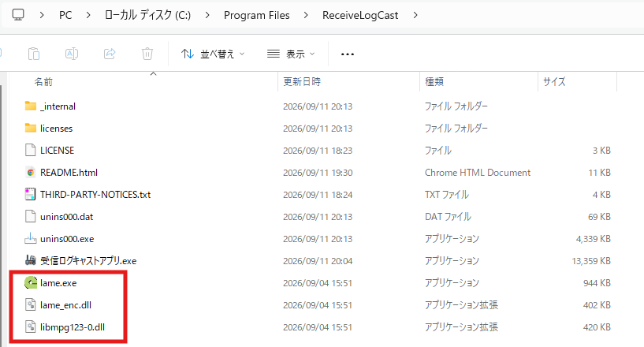
Task: Click 13,359 KB size of 受信ログキャストアプリ.exe
Action: click(x=591, y=261)
